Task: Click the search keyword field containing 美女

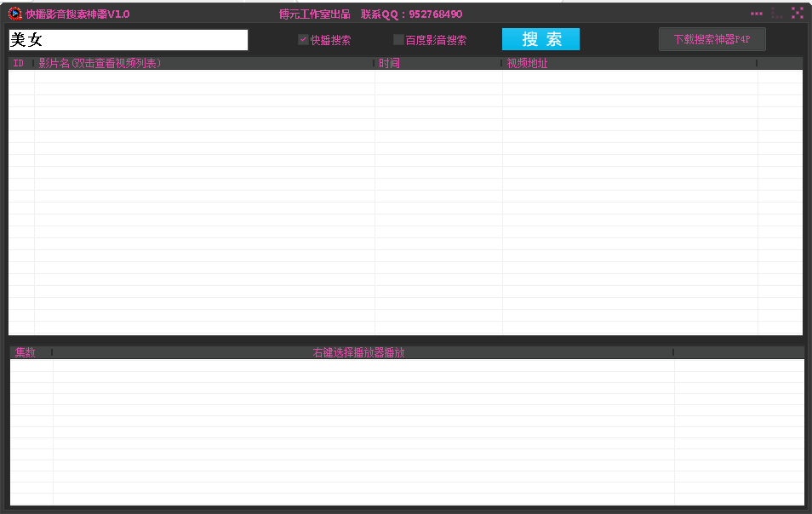Action: pyautogui.click(x=129, y=40)
